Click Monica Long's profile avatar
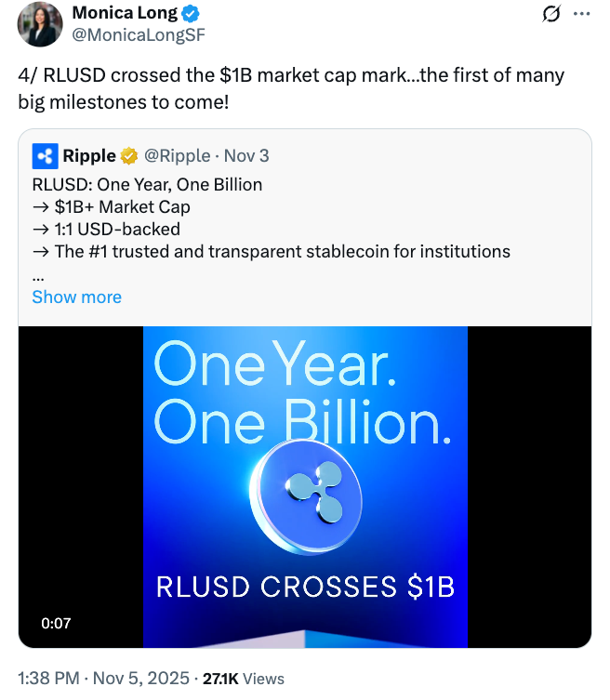The height and width of the screenshot is (700, 610). [40, 24]
